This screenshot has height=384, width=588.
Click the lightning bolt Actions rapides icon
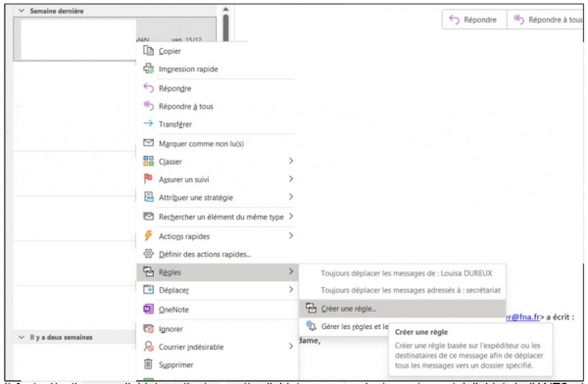149,235
